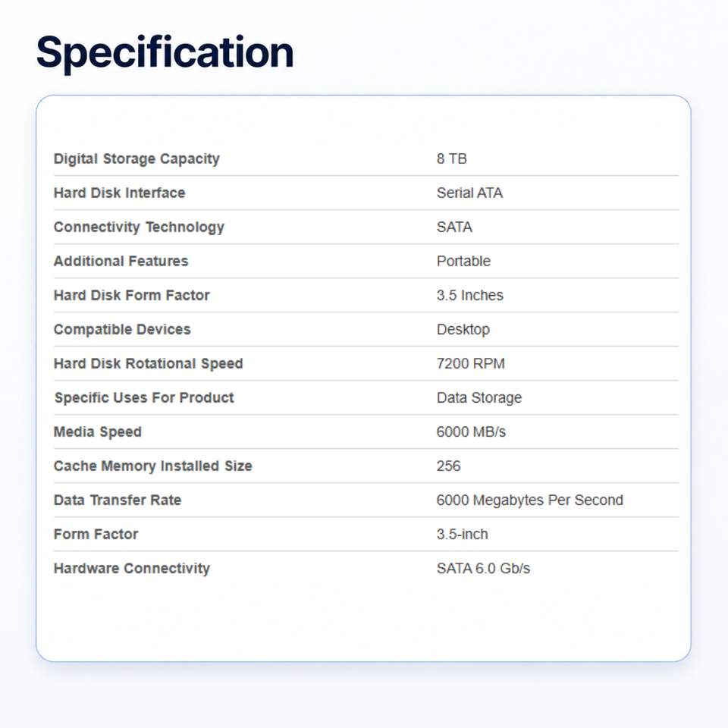This screenshot has width=728, height=728.
Task: Select the Hard Disk Interface label
Action: (x=119, y=193)
